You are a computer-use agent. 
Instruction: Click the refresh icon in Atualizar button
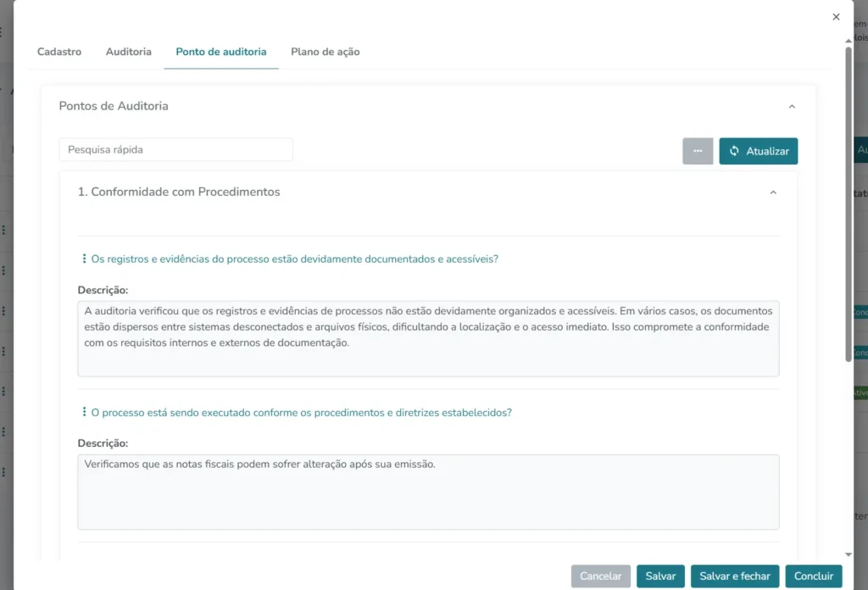pos(734,151)
